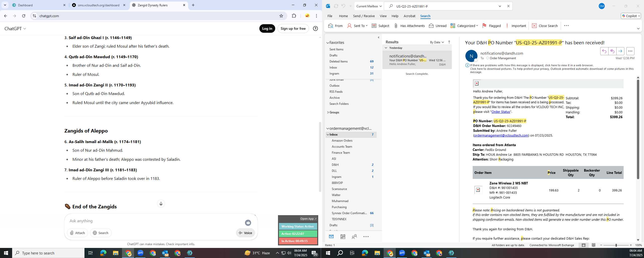This screenshot has height=258, width=644.
Task: Open a new Chrome tab
Action: click(x=193, y=5)
